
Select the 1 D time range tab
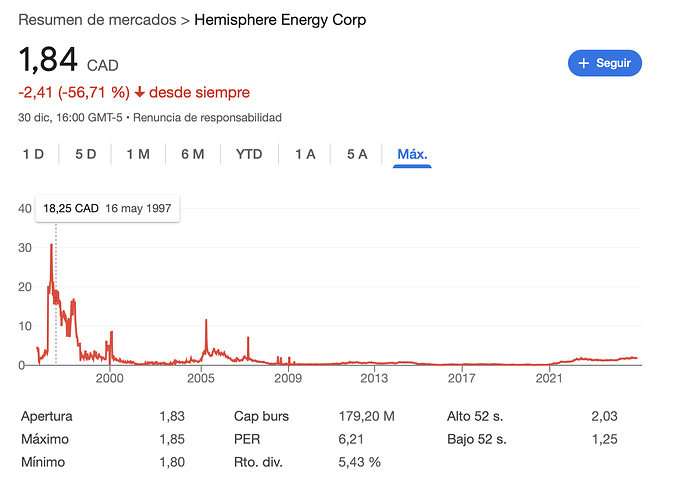(33, 154)
